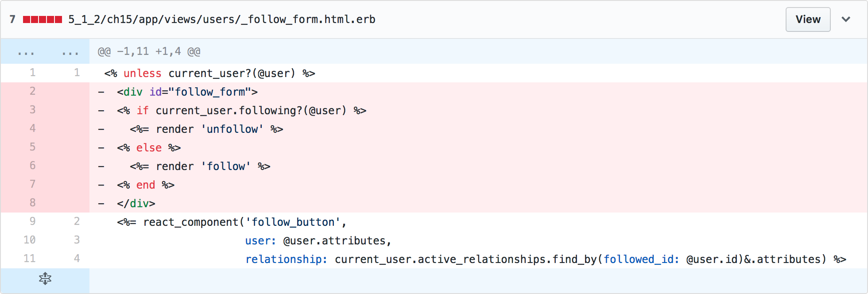Viewport: 868px width, 294px height.
Task: Expand context at the top-left ellipsis
Action: tap(26, 52)
